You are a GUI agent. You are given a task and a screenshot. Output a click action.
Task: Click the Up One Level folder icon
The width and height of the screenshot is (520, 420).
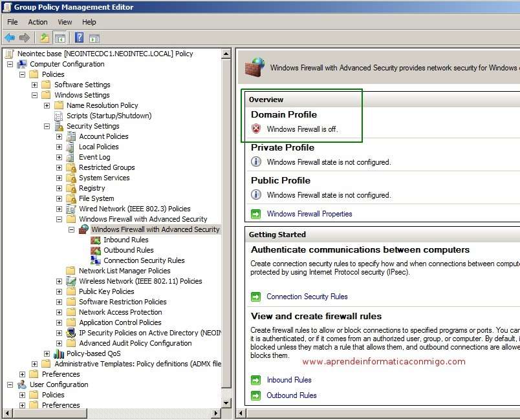click(45, 37)
